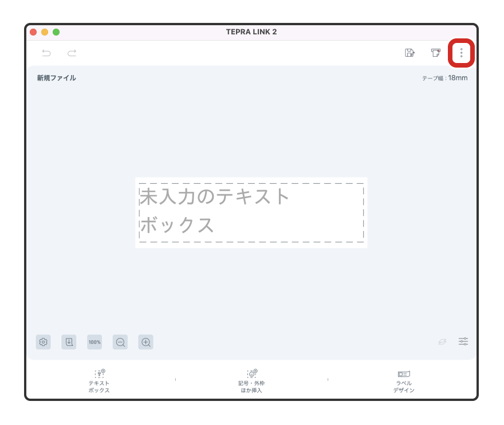Click the テープ幅 18mm tape width indicator
This screenshot has height=425, width=504.
(444, 78)
